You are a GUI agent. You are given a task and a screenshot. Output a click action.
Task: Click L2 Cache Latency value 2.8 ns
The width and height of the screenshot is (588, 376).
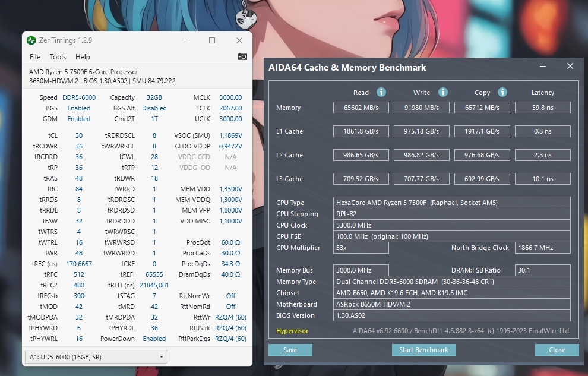coord(543,155)
